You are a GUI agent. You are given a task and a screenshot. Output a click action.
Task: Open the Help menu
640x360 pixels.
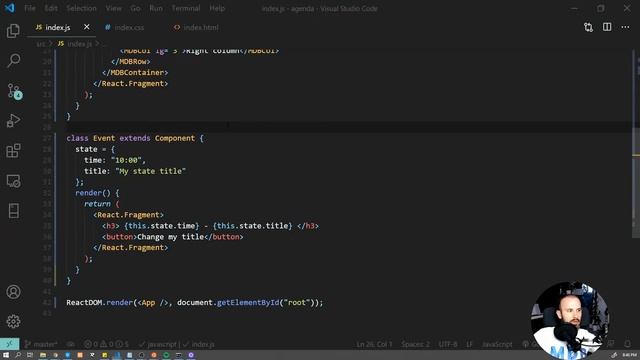(x=217, y=8)
